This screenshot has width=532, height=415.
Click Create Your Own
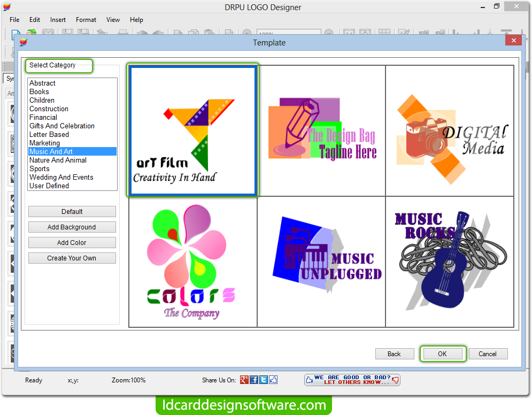pyautogui.click(x=72, y=258)
